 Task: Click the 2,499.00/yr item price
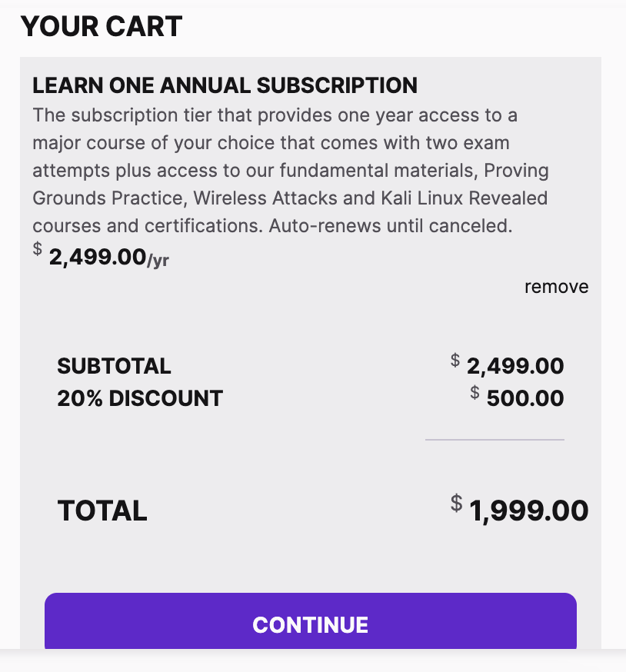pos(98,258)
